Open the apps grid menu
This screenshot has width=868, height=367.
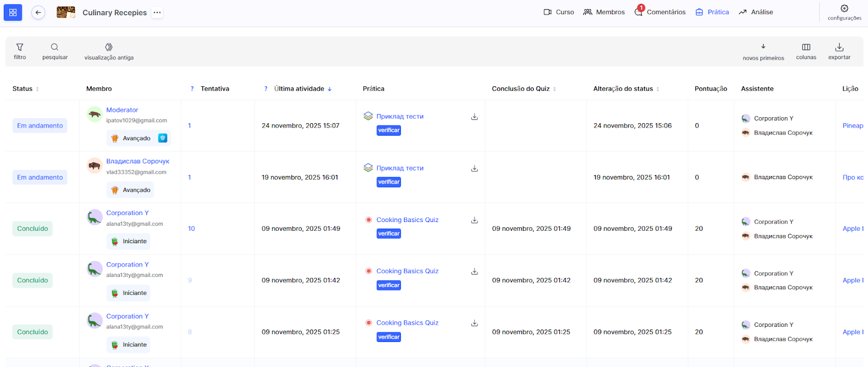click(13, 12)
